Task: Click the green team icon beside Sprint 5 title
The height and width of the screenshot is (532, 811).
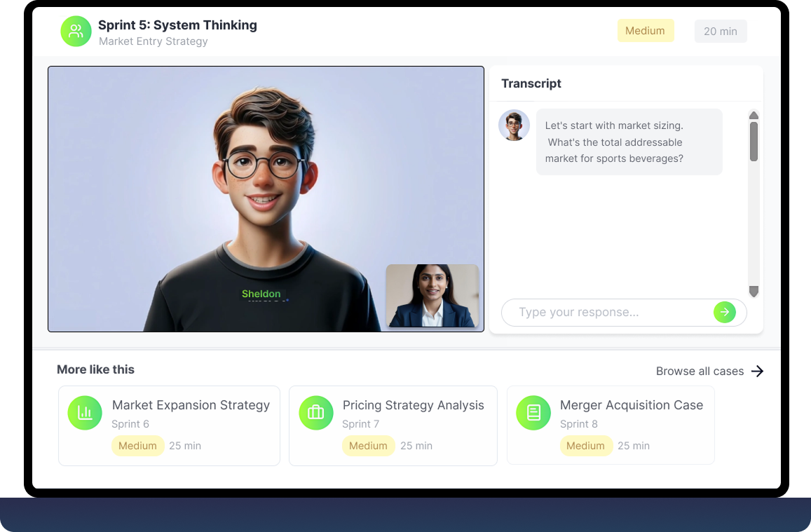Action: coord(76,31)
